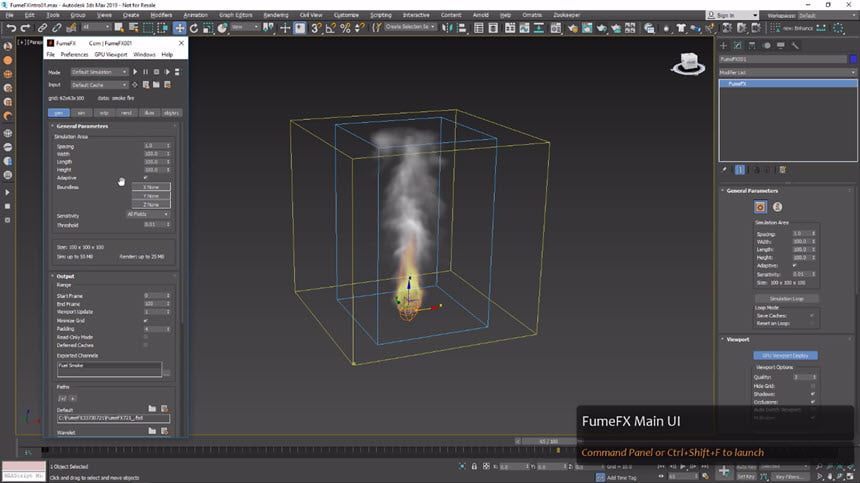Click the Undo arrow in main toolbar
Viewport: 860px width, 483px height.
pyautogui.click(x=11, y=28)
